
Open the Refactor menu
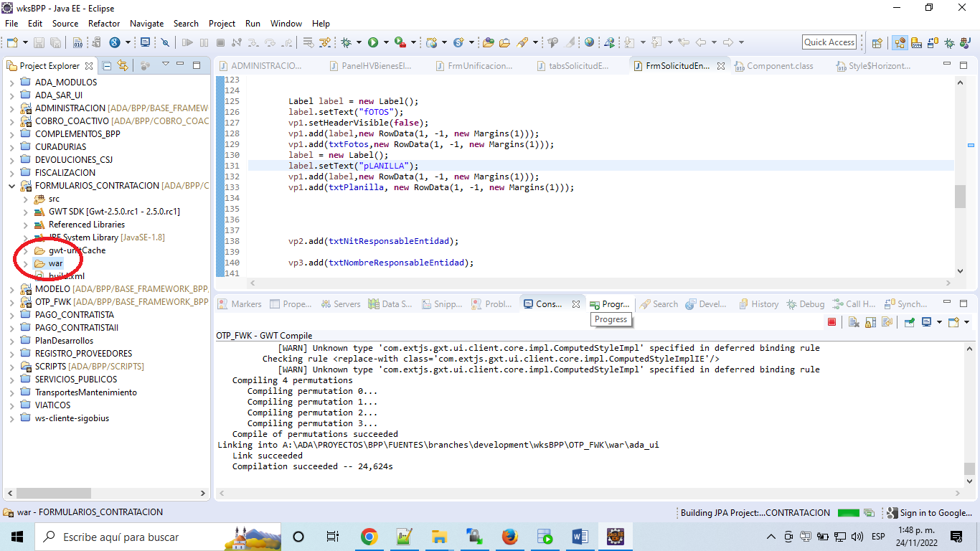(x=104, y=24)
